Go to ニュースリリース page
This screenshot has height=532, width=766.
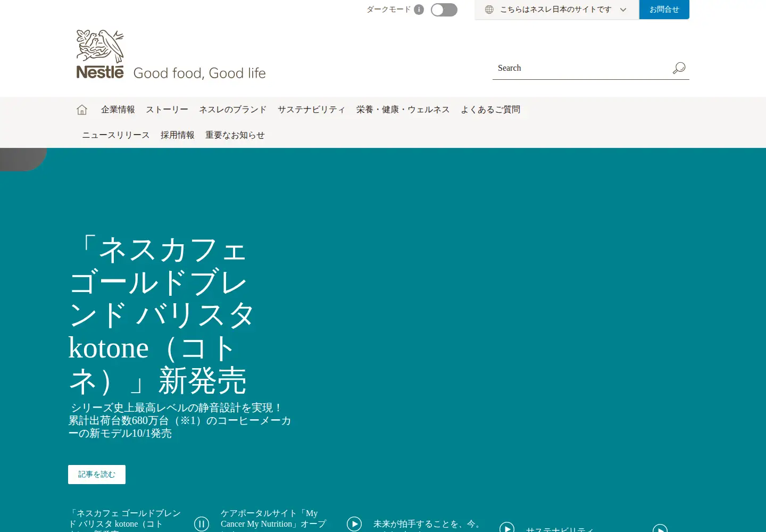click(116, 135)
